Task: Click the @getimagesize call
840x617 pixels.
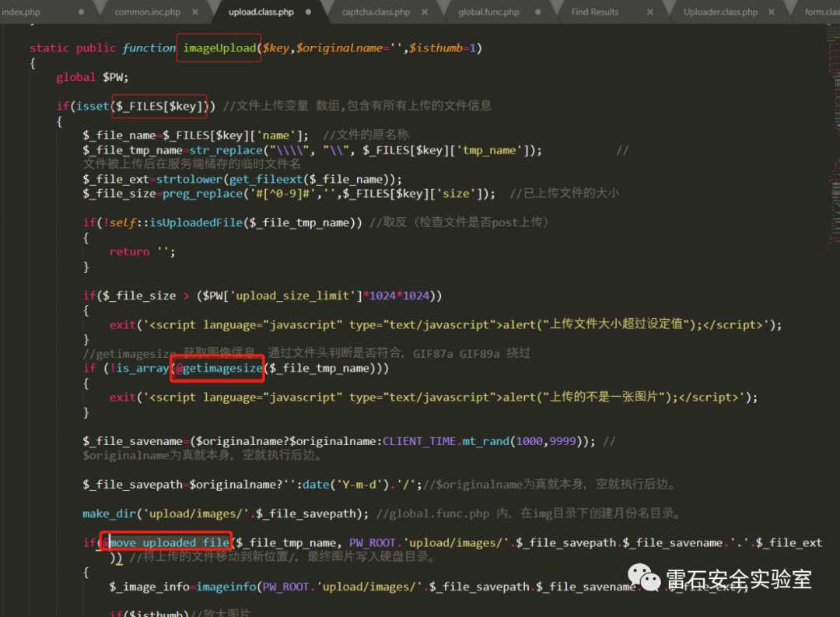Action: point(219,368)
